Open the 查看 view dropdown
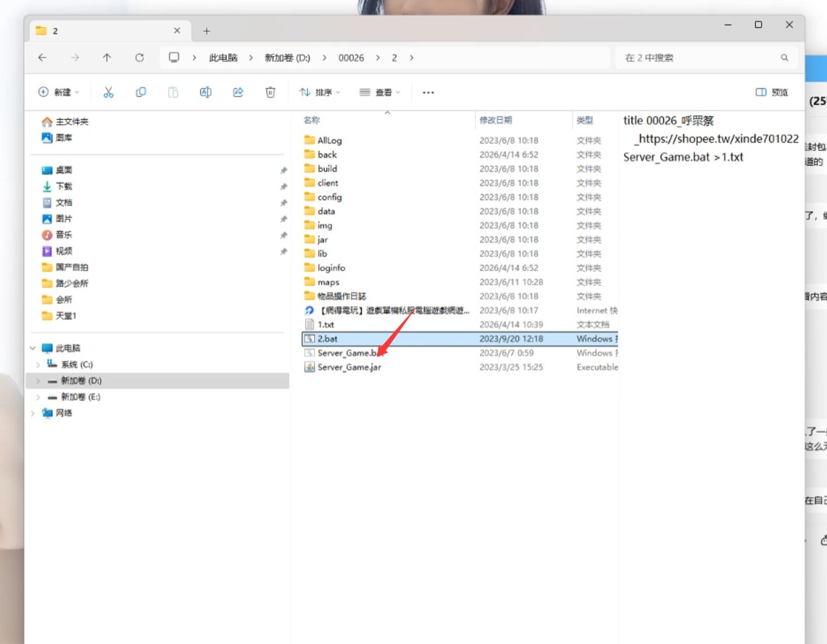Image resolution: width=827 pixels, height=644 pixels. click(380, 93)
